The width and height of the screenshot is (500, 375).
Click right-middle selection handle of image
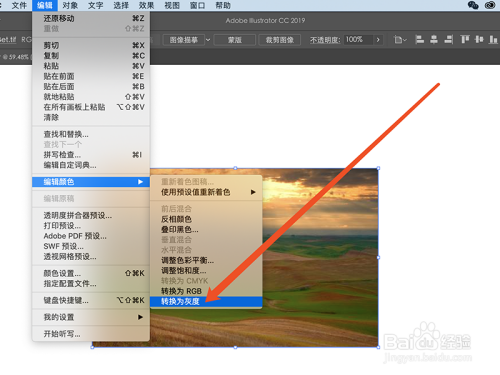click(x=378, y=258)
